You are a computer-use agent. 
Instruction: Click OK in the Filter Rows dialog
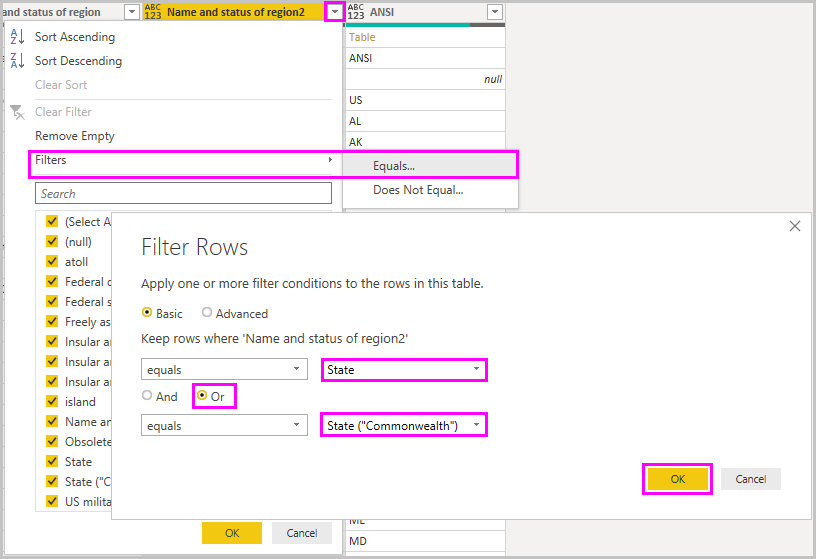tap(678, 479)
